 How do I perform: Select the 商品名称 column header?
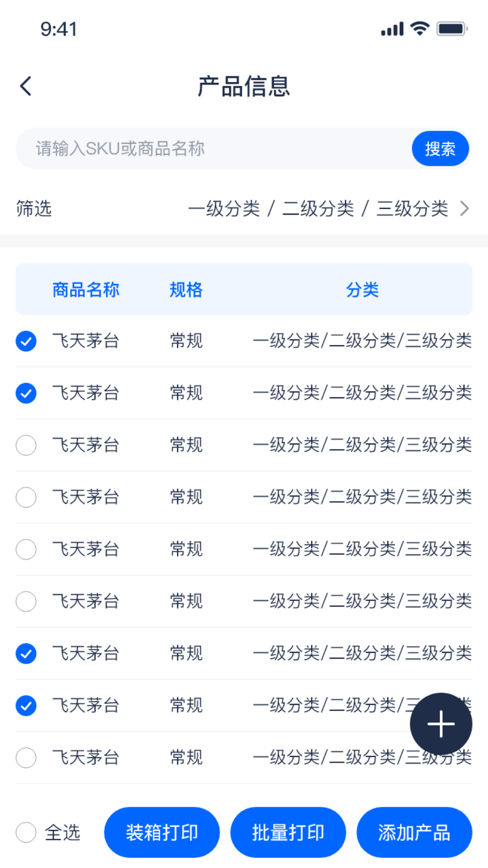86,290
